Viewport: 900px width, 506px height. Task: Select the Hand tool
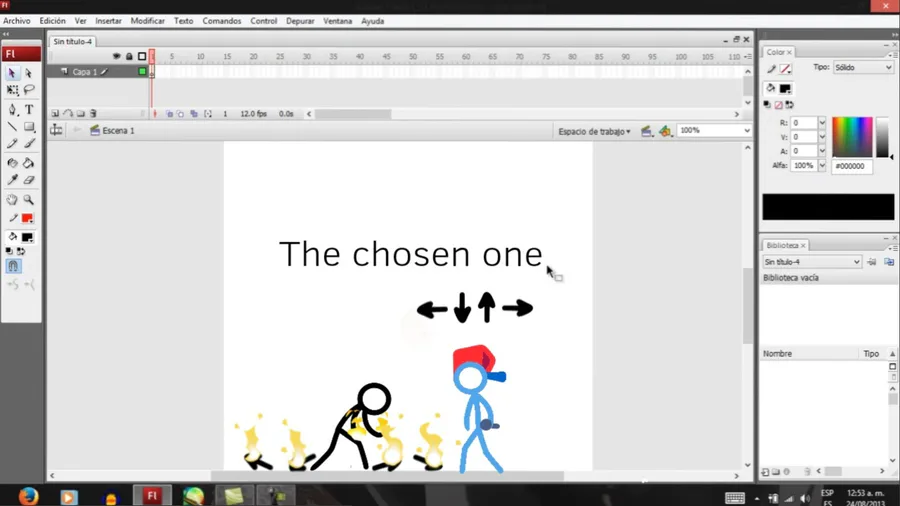coord(12,200)
